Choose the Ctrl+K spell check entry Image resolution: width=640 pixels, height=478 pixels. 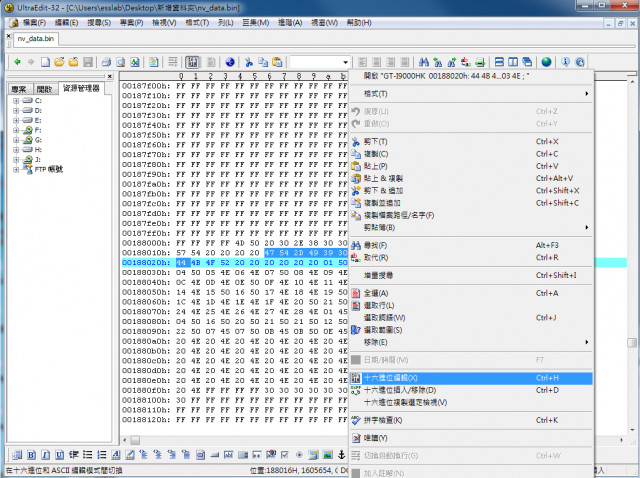[x=471, y=420]
